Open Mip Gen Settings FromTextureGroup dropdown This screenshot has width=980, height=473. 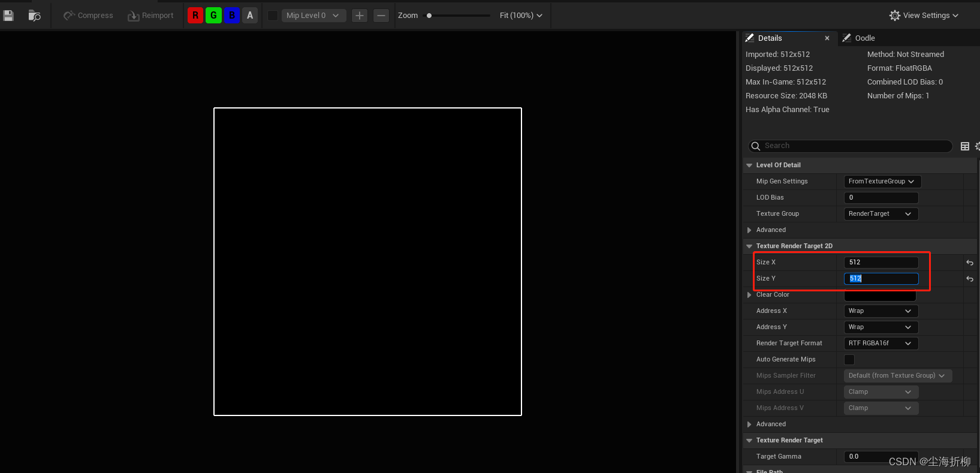882,182
